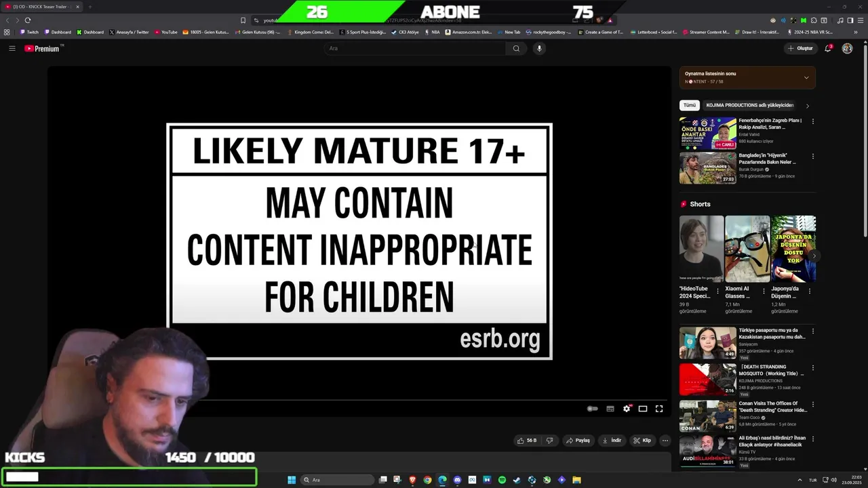Share the video with Paylaş
868x488 pixels.
coord(578,441)
